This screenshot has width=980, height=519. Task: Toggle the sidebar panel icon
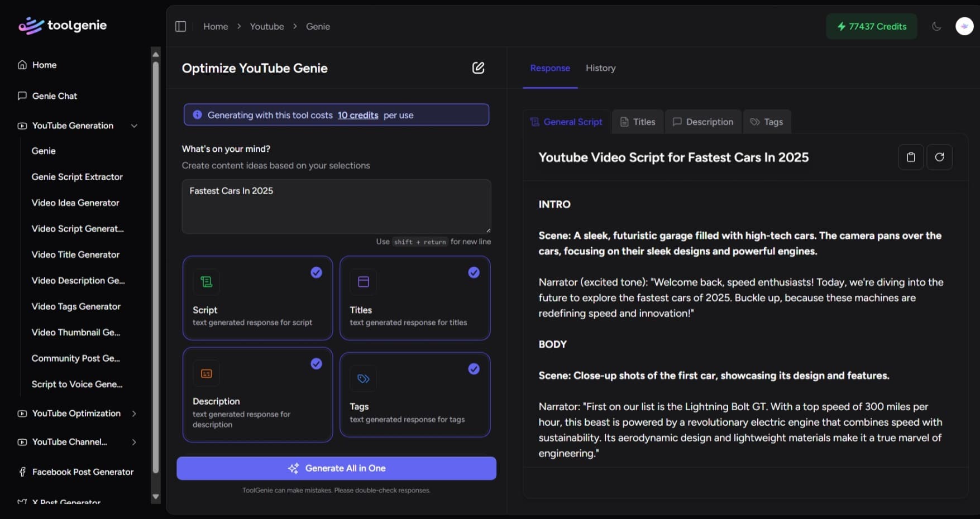click(180, 26)
